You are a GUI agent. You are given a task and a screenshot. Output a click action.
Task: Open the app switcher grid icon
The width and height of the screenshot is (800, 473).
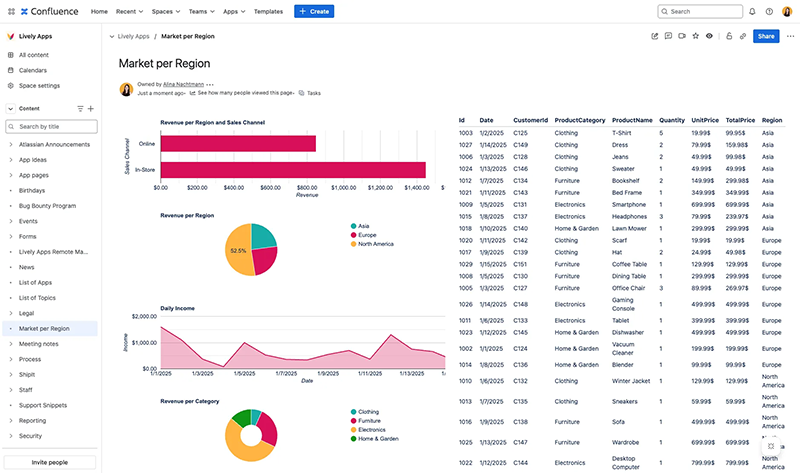11,11
